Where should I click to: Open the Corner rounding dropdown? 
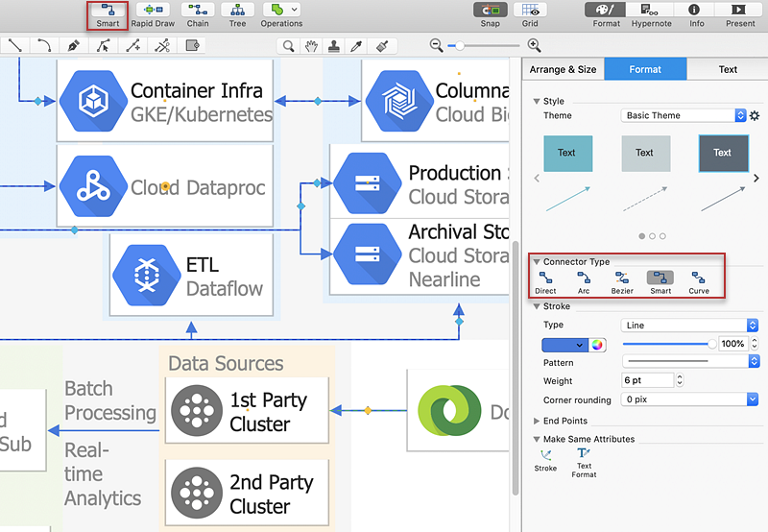689,399
